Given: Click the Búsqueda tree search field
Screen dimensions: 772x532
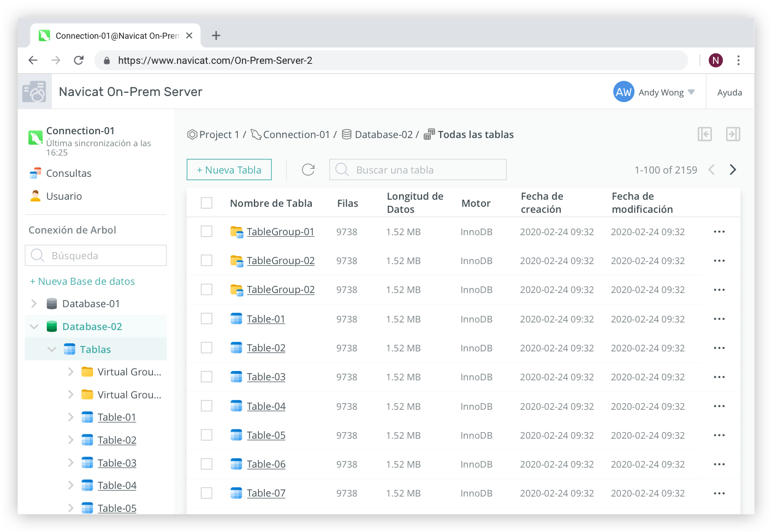Looking at the screenshot, I should pyautogui.click(x=96, y=255).
